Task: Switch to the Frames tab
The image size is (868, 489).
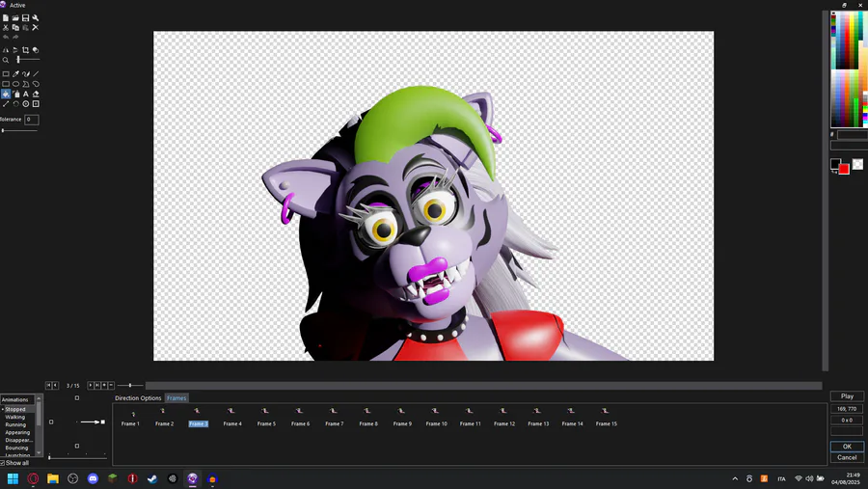Action: [x=176, y=398]
